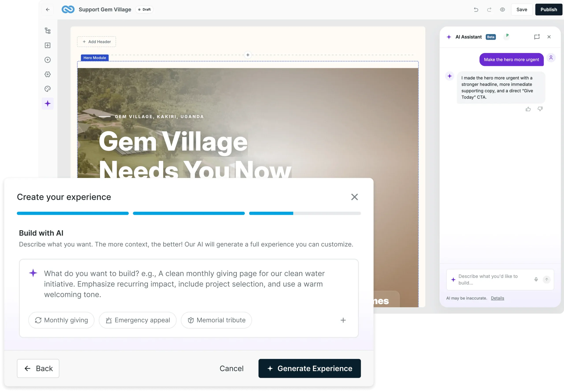Focus the 'What do you want to build' prompt
The height and width of the screenshot is (392, 564).
pyautogui.click(x=189, y=284)
